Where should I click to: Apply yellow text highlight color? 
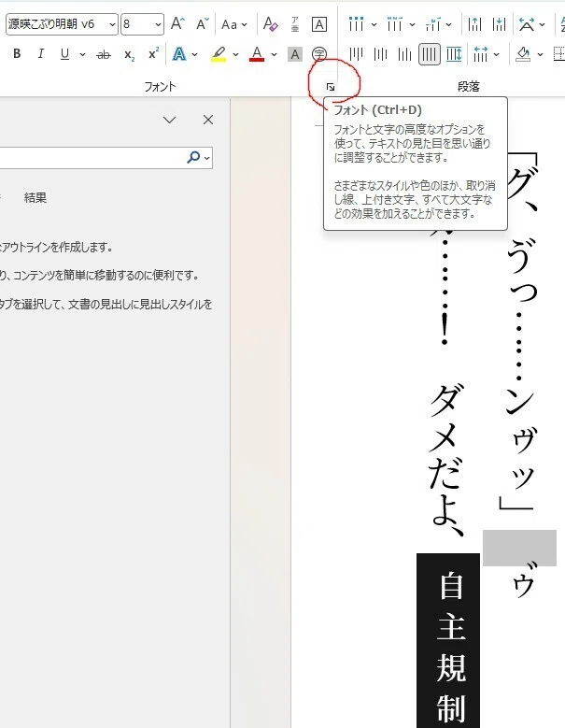[x=219, y=54]
